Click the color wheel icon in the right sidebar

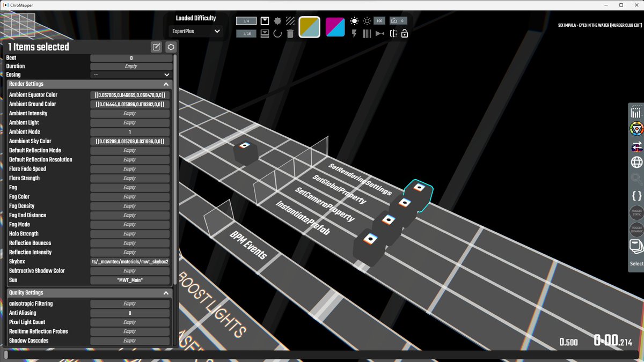[x=636, y=129]
